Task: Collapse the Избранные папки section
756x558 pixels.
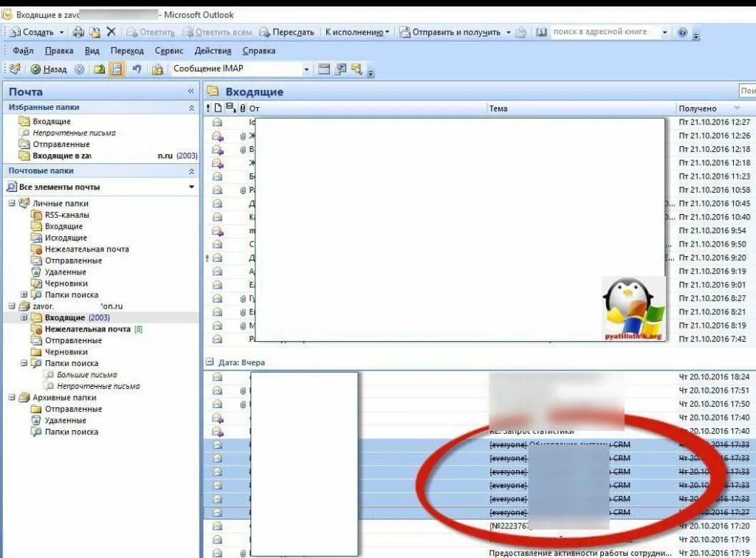Action: click(x=191, y=108)
